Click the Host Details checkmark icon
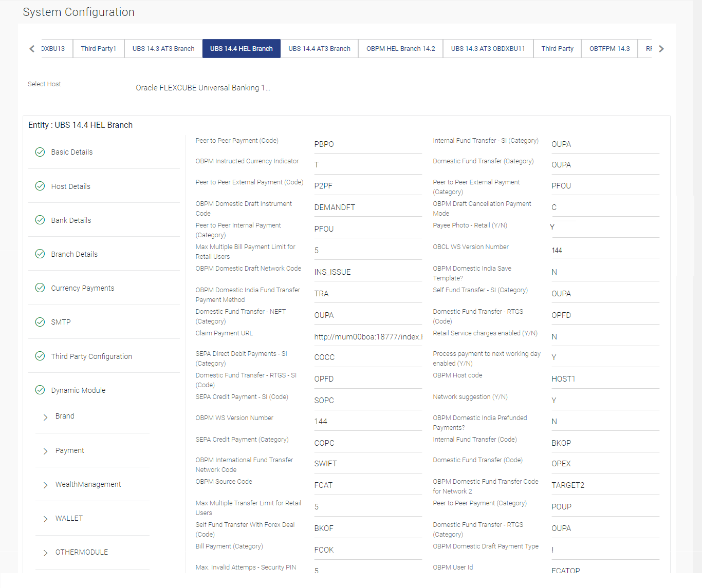The height and width of the screenshot is (588, 702). (40, 186)
